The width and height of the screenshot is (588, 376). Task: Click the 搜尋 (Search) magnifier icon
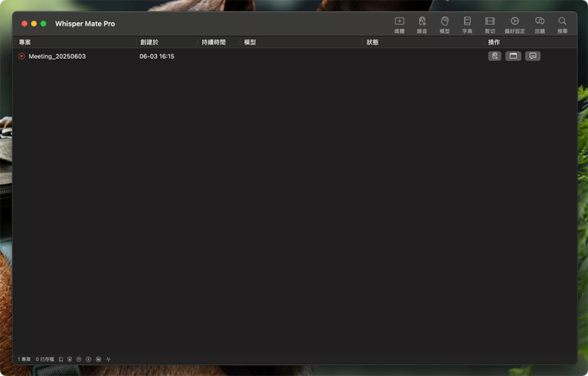pos(562,22)
